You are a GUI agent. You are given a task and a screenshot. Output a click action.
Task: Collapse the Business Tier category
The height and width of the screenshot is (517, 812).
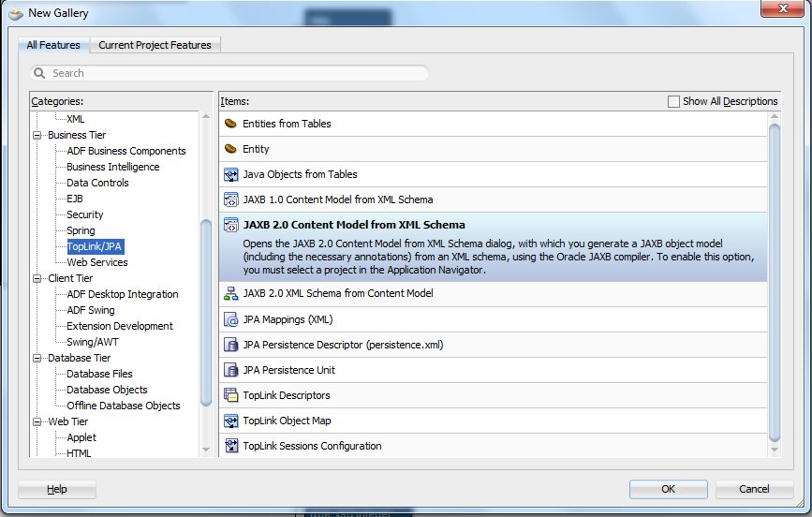click(x=37, y=135)
